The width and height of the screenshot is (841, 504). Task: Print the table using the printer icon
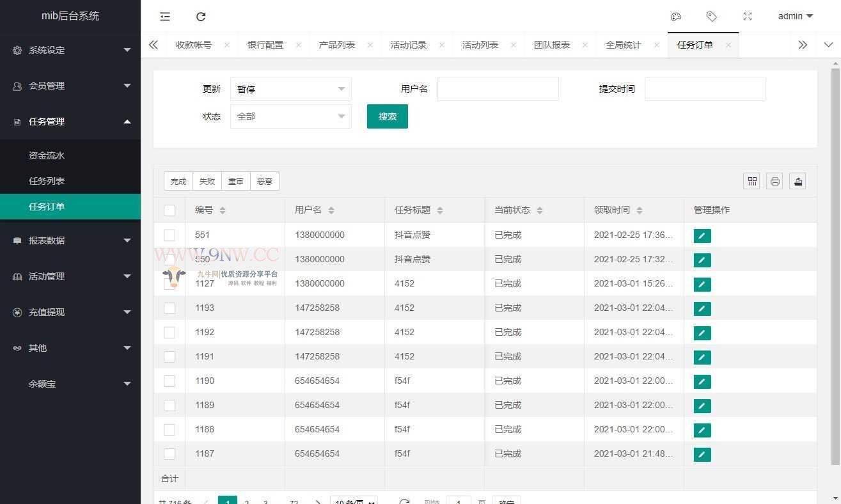tap(774, 181)
